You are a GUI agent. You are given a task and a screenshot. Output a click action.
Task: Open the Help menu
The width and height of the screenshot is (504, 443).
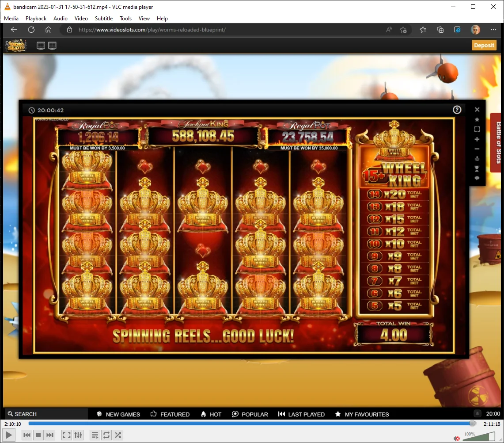point(162,19)
